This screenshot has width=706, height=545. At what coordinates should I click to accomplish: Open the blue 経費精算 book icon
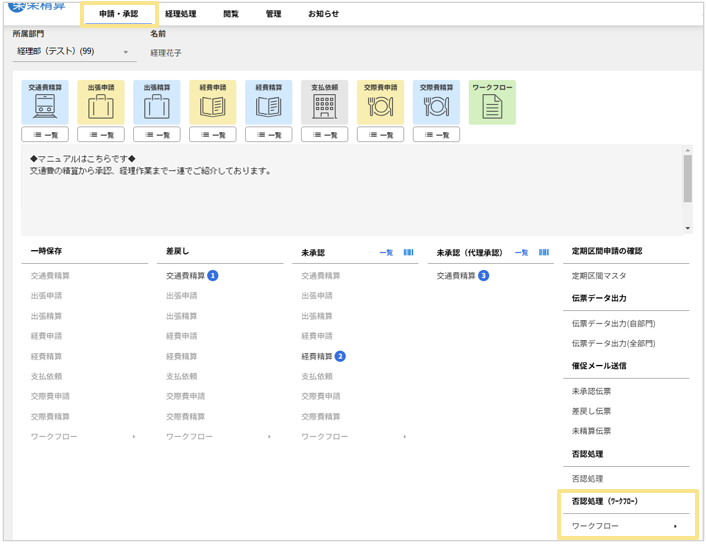(268, 103)
